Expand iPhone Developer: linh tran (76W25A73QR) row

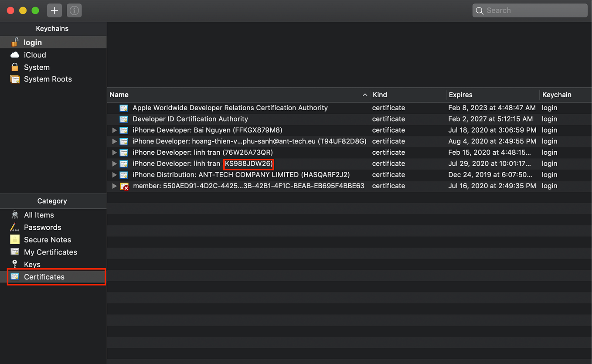click(x=115, y=153)
